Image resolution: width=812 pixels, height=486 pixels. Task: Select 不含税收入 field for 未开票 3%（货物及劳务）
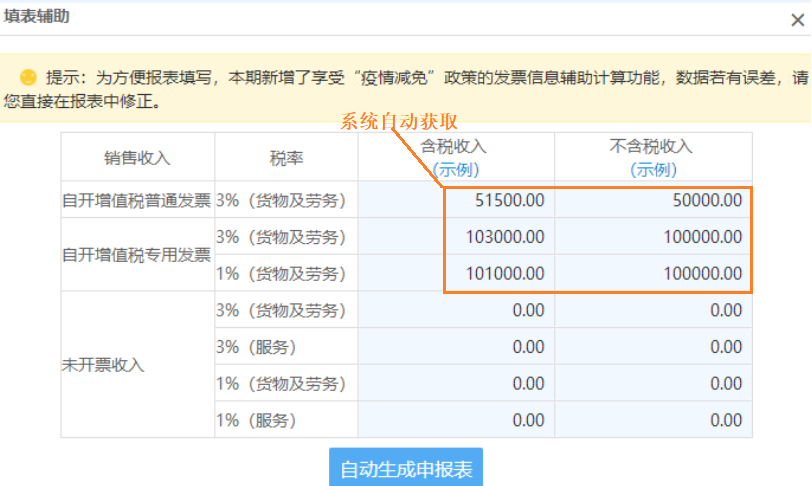(654, 310)
